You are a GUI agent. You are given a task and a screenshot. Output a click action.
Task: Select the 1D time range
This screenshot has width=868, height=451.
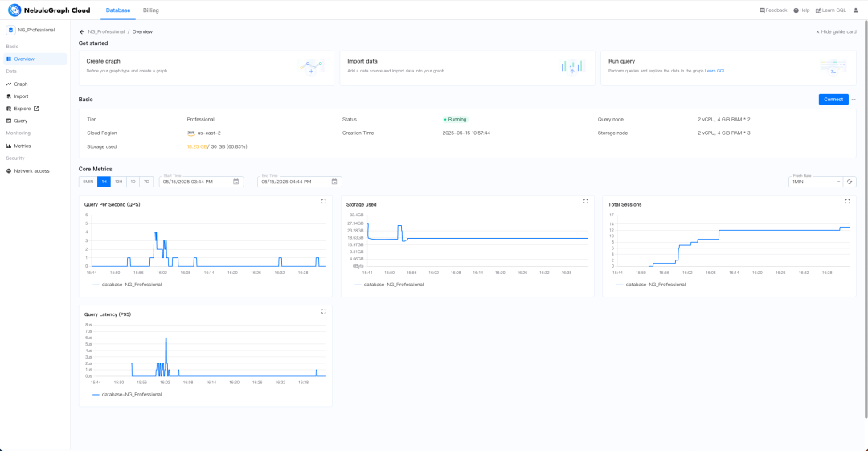133,182
